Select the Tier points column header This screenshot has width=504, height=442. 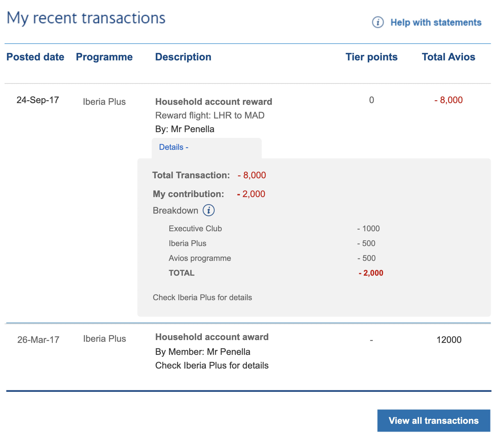pyautogui.click(x=371, y=57)
